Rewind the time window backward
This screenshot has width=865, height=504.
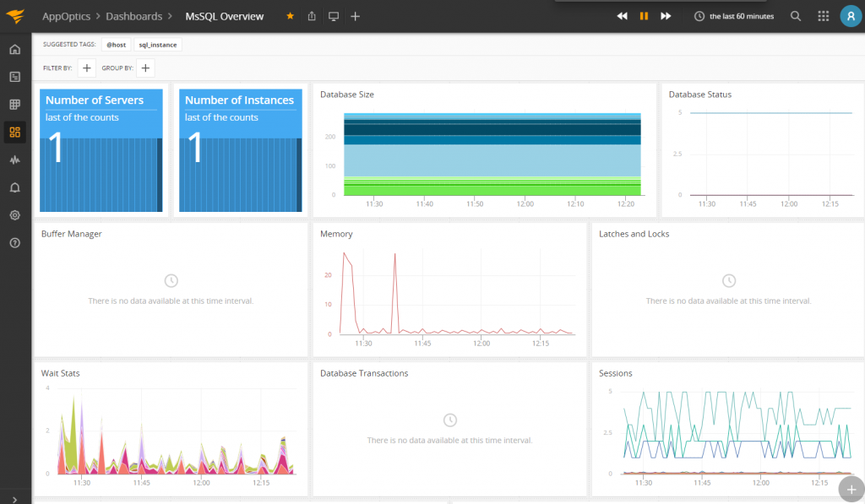[622, 16]
